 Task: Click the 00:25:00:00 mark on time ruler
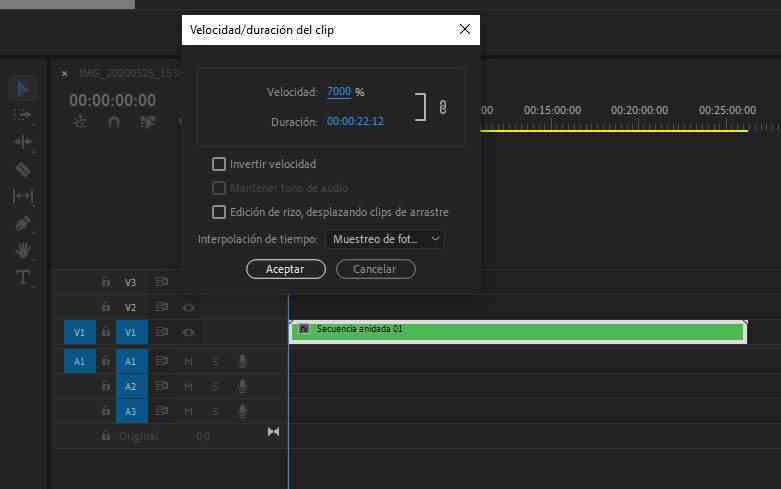(x=727, y=110)
